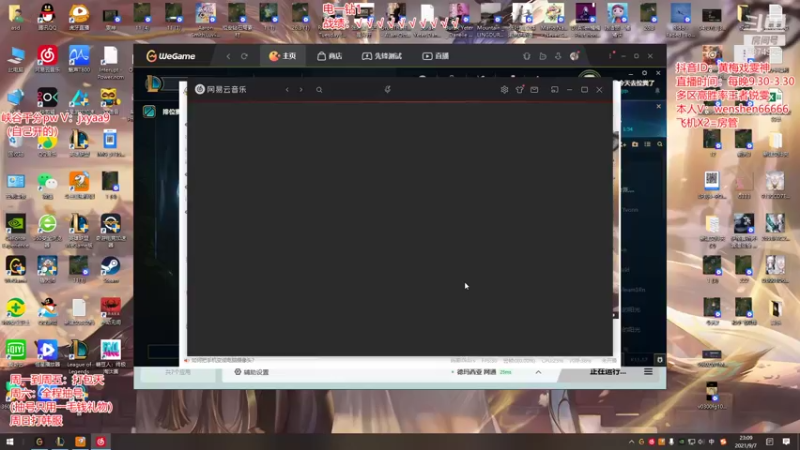Open League of Legends desktop shortcut

tap(79, 357)
